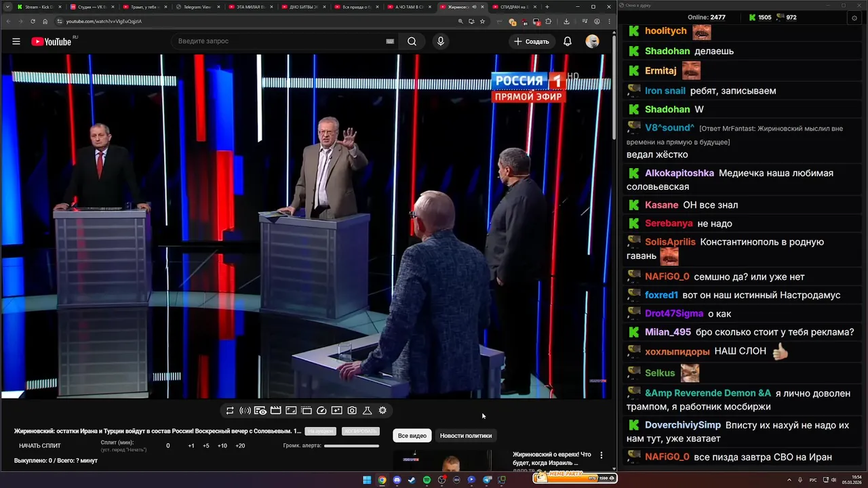Image resolution: width=868 pixels, height=488 pixels.
Task: Click the screen-fit rectangle icon in player toolbar
Action: 291,410
